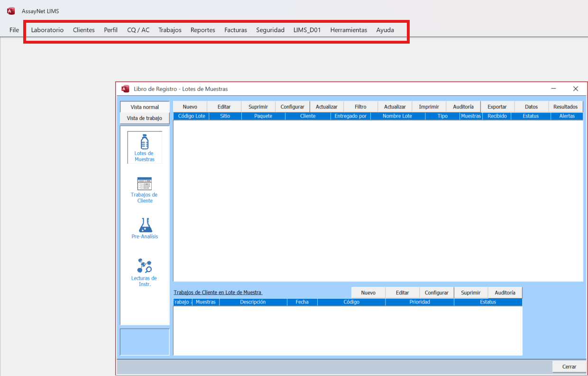
Task: Sort by the Cliente column header
Action: click(x=308, y=116)
